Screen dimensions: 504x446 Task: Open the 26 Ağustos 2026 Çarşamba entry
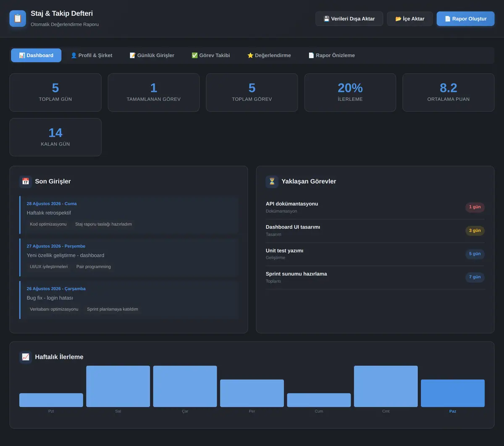tap(129, 299)
